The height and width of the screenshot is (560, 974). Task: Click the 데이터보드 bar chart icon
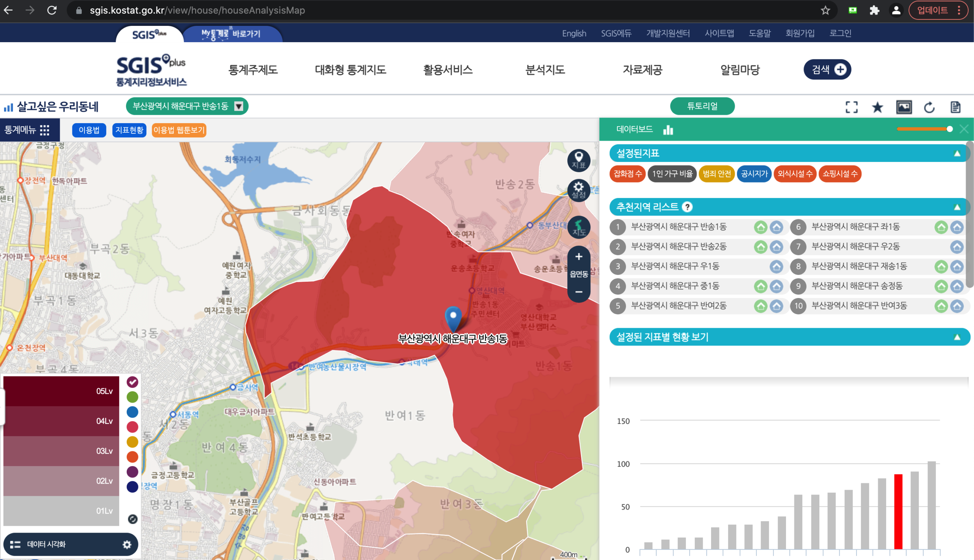coord(668,130)
